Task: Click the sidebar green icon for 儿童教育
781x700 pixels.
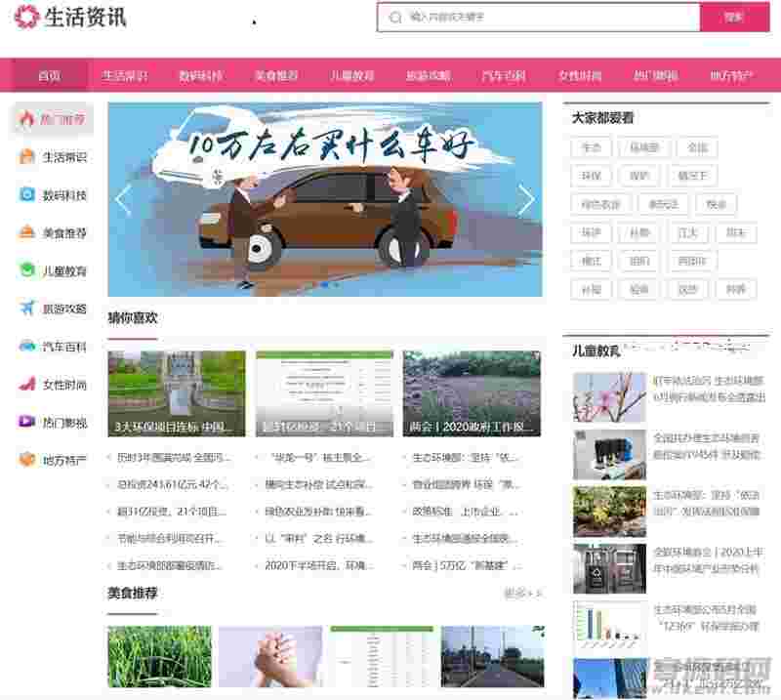Action: 26,270
